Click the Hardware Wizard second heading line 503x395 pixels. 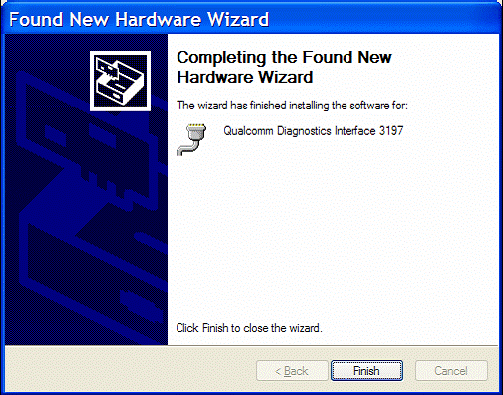point(245,77)
